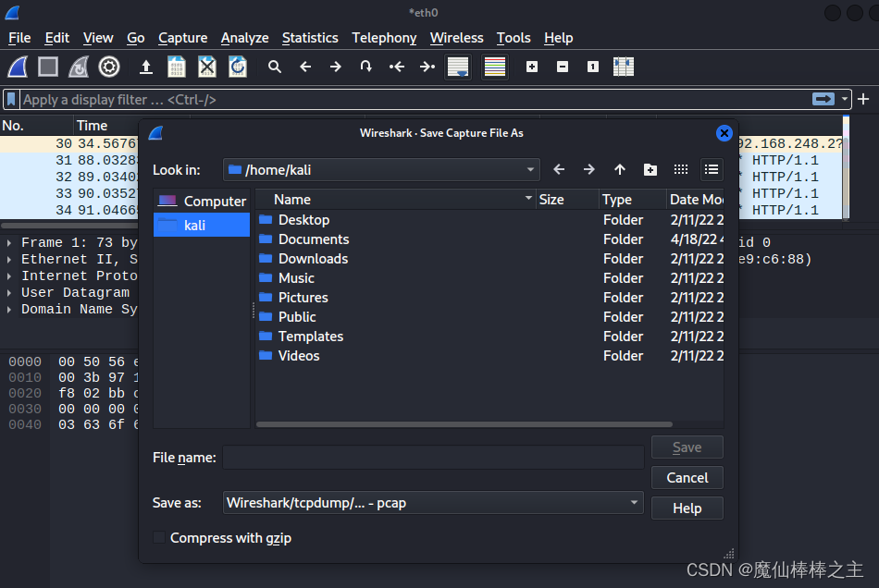This screenshot has width=879, height=588.
Task: Start capturing packets with the shark fin icon
Action: point(18,67)
